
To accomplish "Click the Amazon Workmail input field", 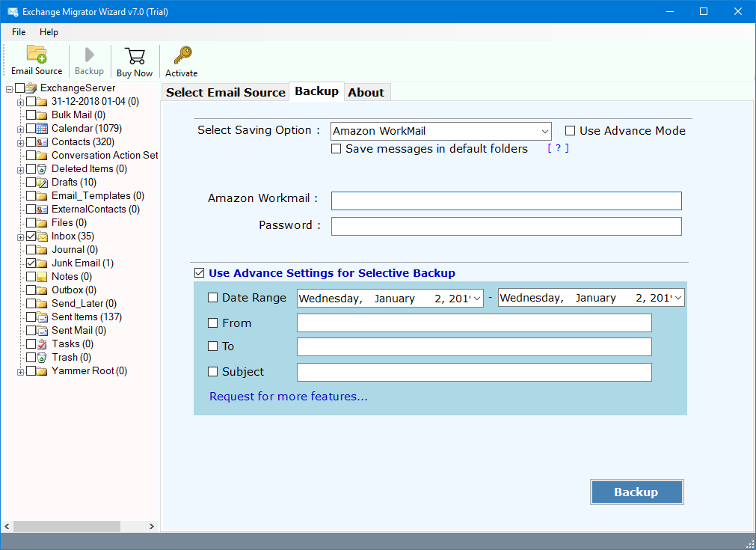I will point(506,201).
